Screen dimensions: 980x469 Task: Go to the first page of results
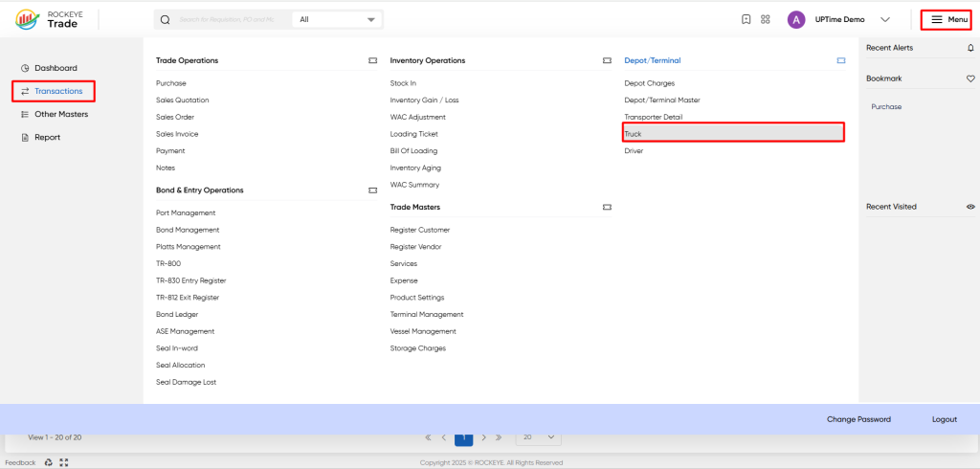(x=428, y=437)
